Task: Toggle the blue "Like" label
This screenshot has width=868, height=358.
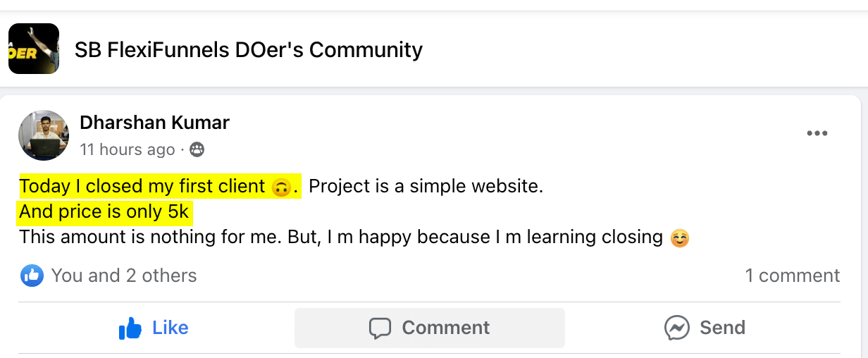Action: tap(170, 328)
